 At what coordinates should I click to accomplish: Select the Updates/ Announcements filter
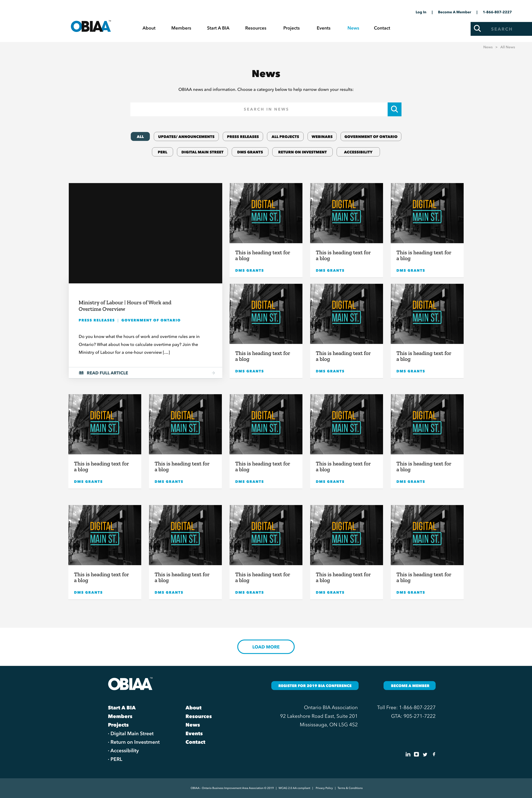[186, 137]
